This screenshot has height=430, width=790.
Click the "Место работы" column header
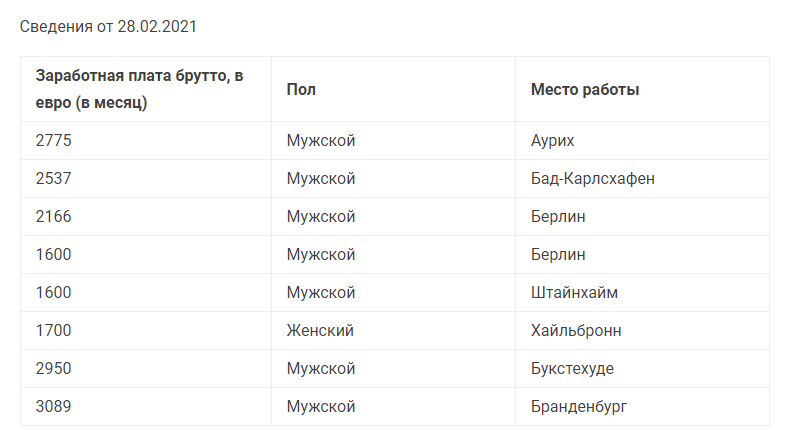point(585,89)
